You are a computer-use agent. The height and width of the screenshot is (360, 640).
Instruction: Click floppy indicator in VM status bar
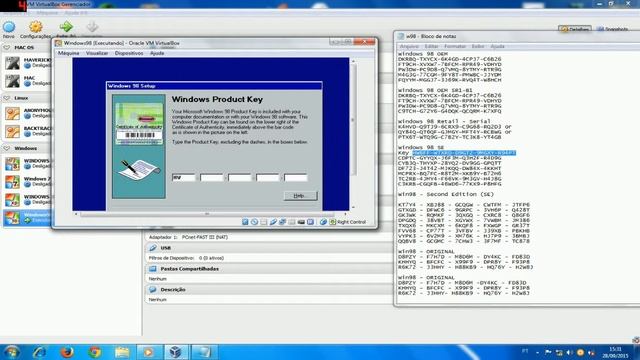coord(264,222)
